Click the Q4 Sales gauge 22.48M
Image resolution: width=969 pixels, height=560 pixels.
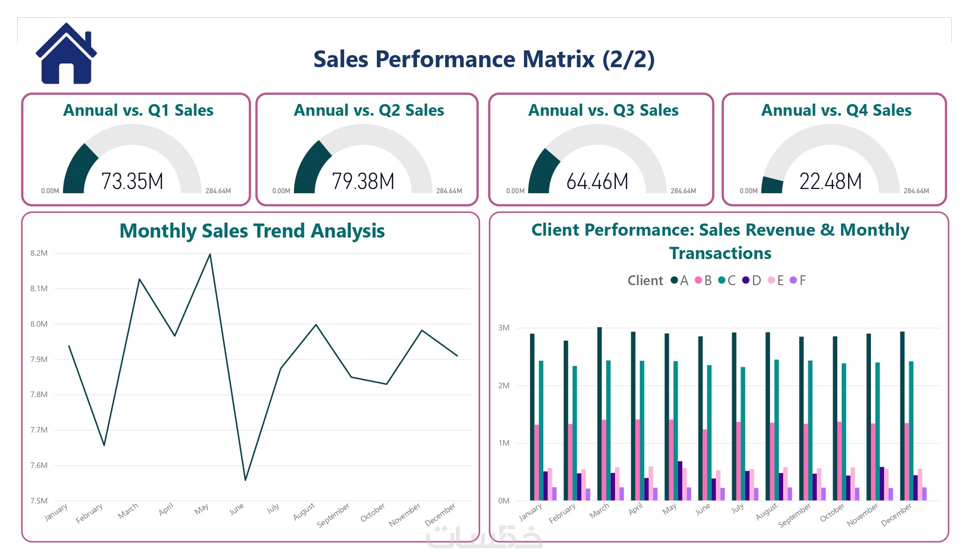click(830, 181)
